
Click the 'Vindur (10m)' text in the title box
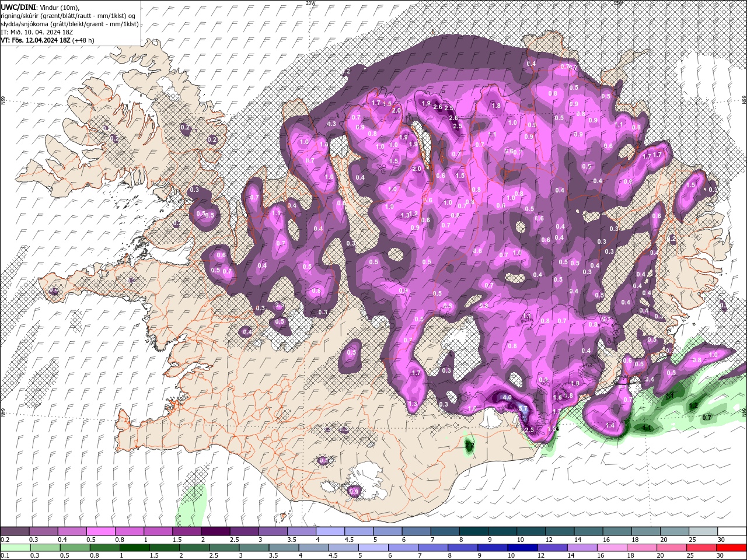tap(59, 7)
